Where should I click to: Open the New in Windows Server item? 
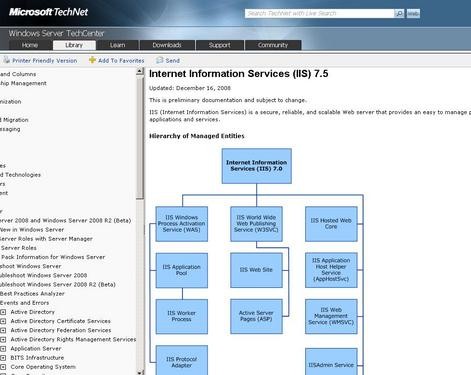[32, 230]
